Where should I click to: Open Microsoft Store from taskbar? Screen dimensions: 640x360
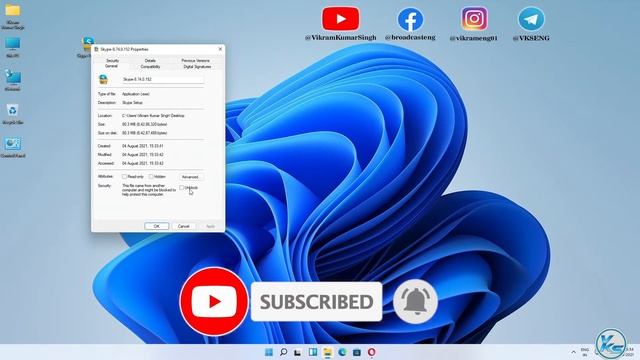tap(357, 352)
